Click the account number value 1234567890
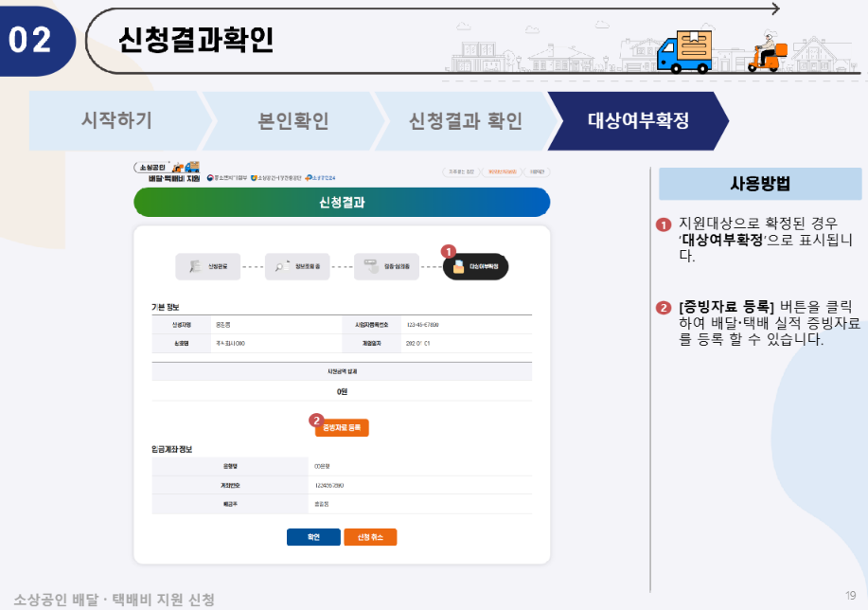The height and width of the screenshot is (610, 868). pyautogui.click(x=328, y=485)
